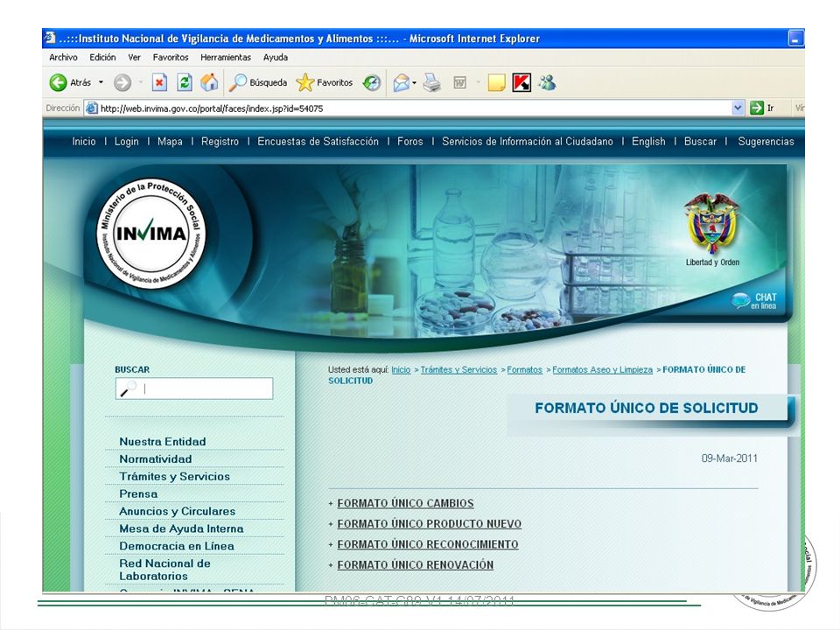This screenshot has height=630, width=840.
Task: Open the History toolbar icon
Action: [x=372, y=82]
